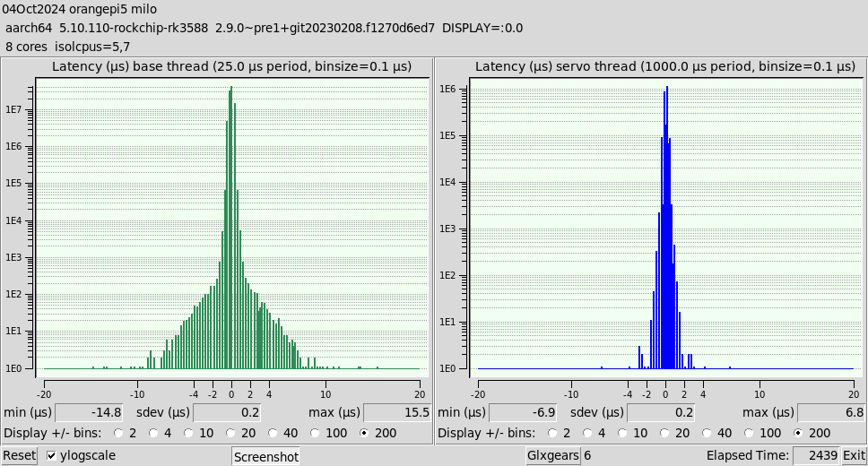Select 2 bins for base thread
Screen dimensions: 868x466
click(x=117, y=433)
